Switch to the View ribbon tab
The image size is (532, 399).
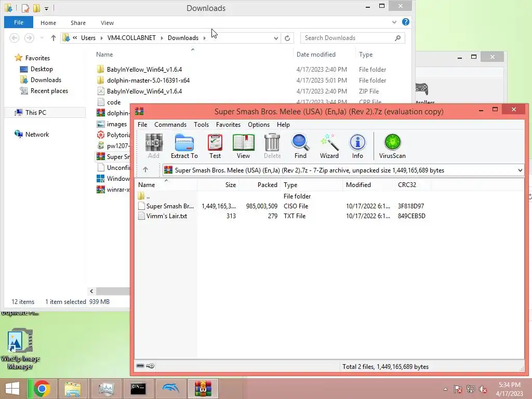[x=107, y=23]
